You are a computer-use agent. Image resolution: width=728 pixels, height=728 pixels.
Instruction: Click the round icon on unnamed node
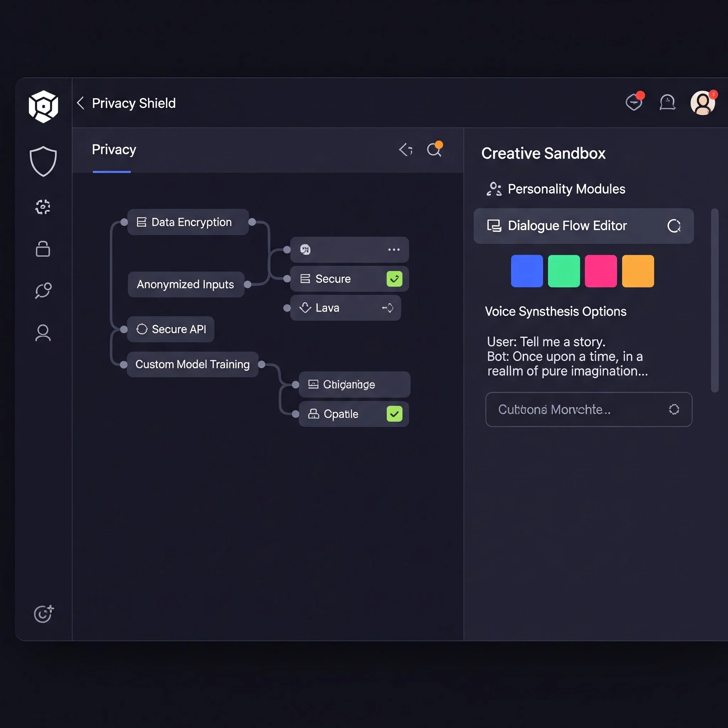point(305,250)
